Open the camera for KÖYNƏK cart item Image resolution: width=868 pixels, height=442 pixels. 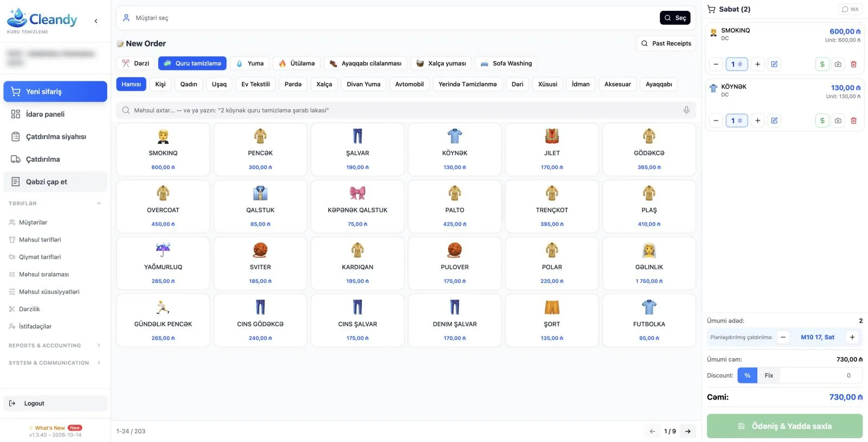[x=838, y=121]
